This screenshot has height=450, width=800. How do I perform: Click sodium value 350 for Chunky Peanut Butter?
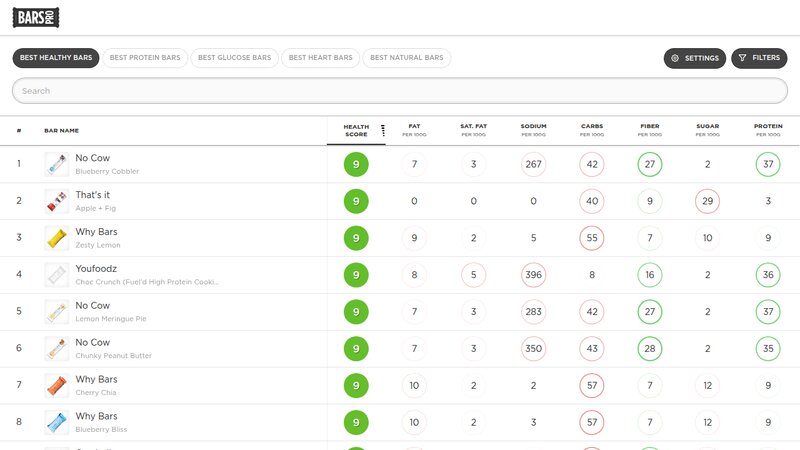[x=534, y=348]
